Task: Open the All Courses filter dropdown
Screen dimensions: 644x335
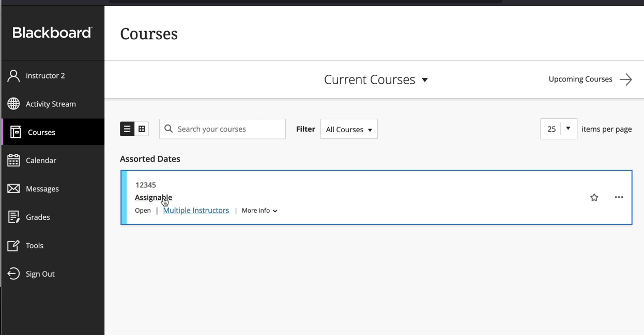Action: pyautogui.click(x=349, y=129)
